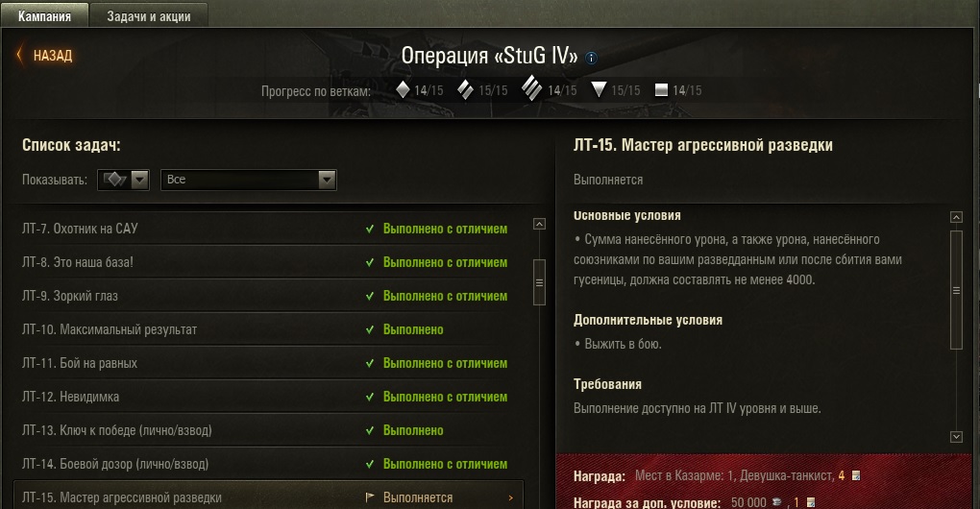Switch to the Задачи и акции tab
This screenshot has height=509, width=980.
[x=149, y=15]
